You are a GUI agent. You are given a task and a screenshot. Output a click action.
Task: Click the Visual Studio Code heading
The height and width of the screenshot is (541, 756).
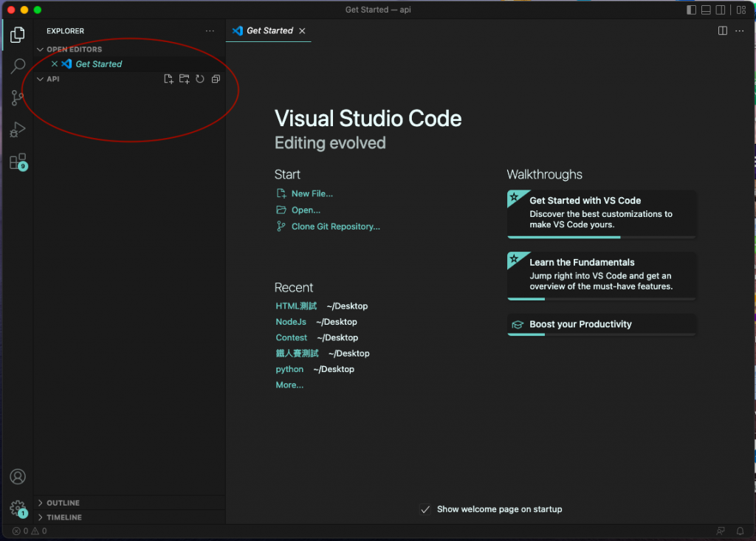point(368,119)
